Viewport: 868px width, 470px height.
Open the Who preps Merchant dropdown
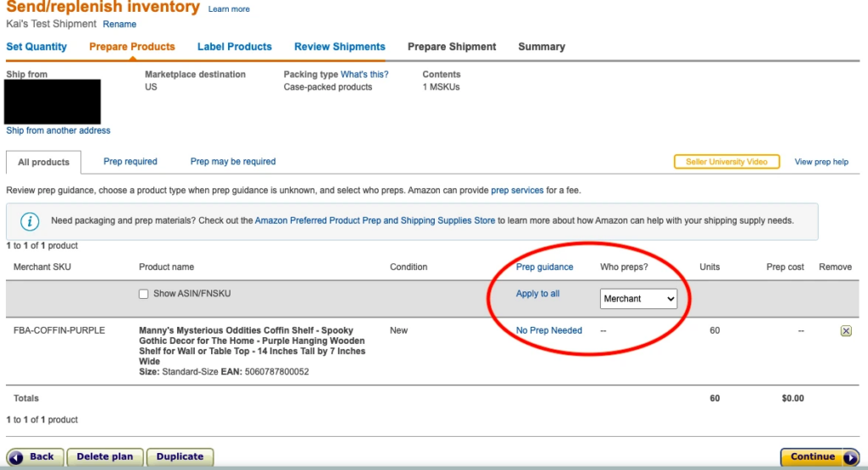pyautogui.click(x=638, y=299)
